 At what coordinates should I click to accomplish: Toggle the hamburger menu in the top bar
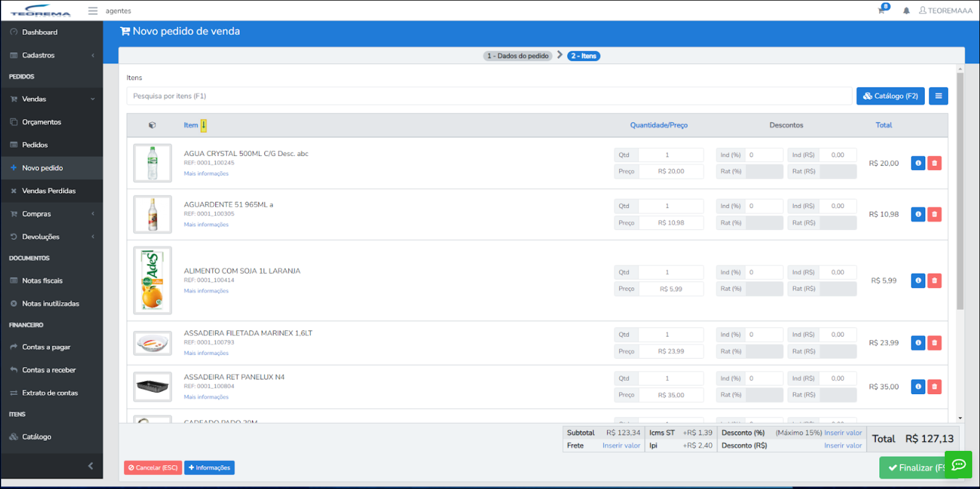tap(93, 10)
